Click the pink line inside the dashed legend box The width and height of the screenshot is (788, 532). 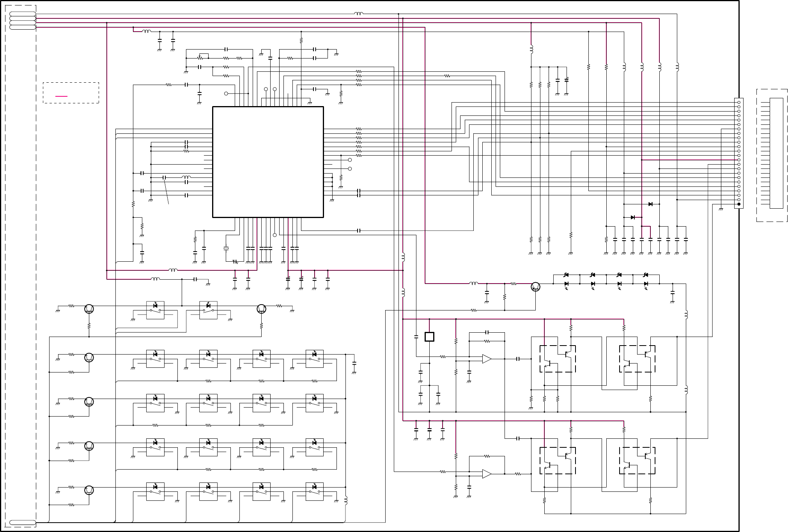[x=62, y=96]
